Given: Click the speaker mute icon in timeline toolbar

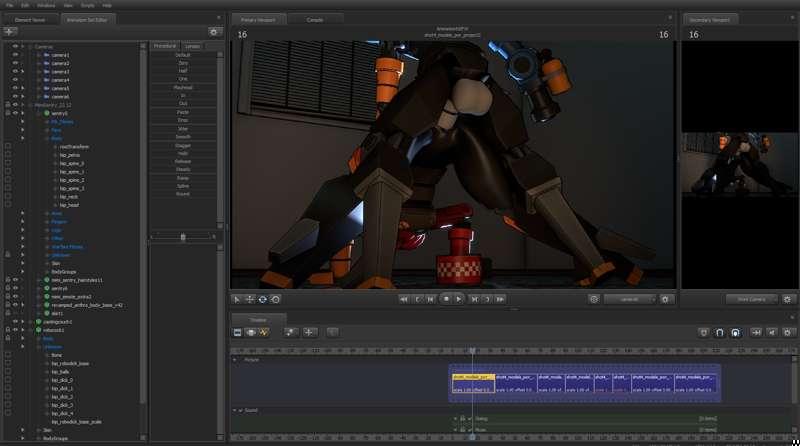Looking at the screenshot, I should coord(772,333).
